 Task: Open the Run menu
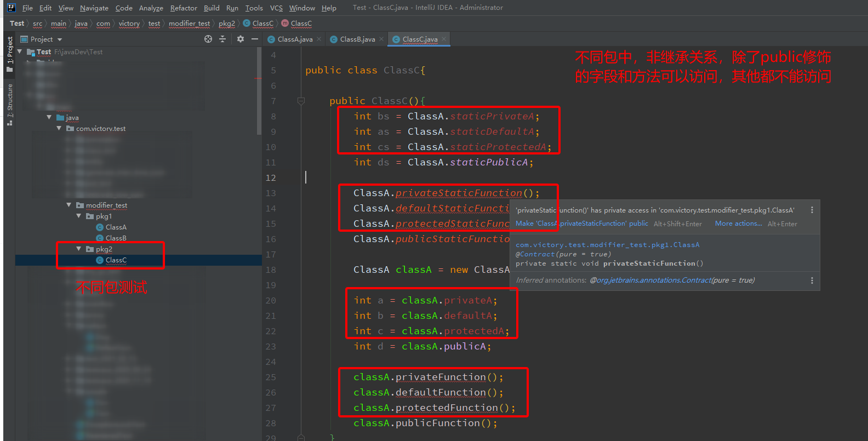pyautogui.click(x=232, y=8)
